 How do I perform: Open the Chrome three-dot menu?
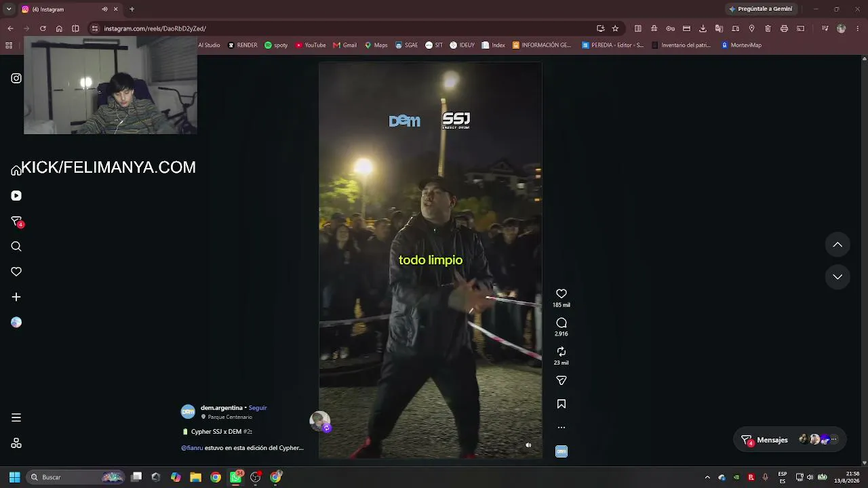(x=858, y=28)
